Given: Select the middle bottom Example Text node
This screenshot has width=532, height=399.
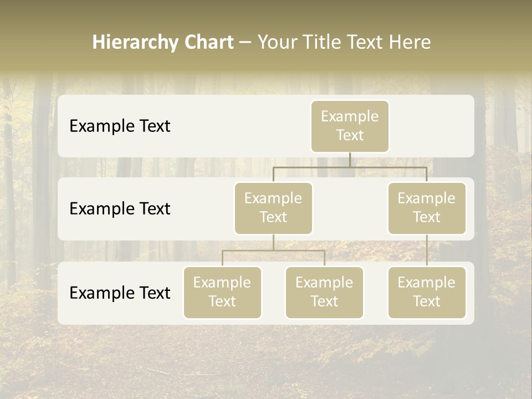Looking at the screenshot, I should [324, 293].
